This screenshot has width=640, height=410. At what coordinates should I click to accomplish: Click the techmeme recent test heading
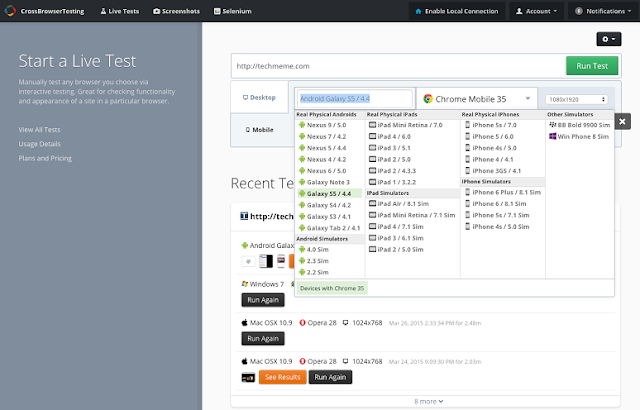pyautogui.click(x=267, y=216)
